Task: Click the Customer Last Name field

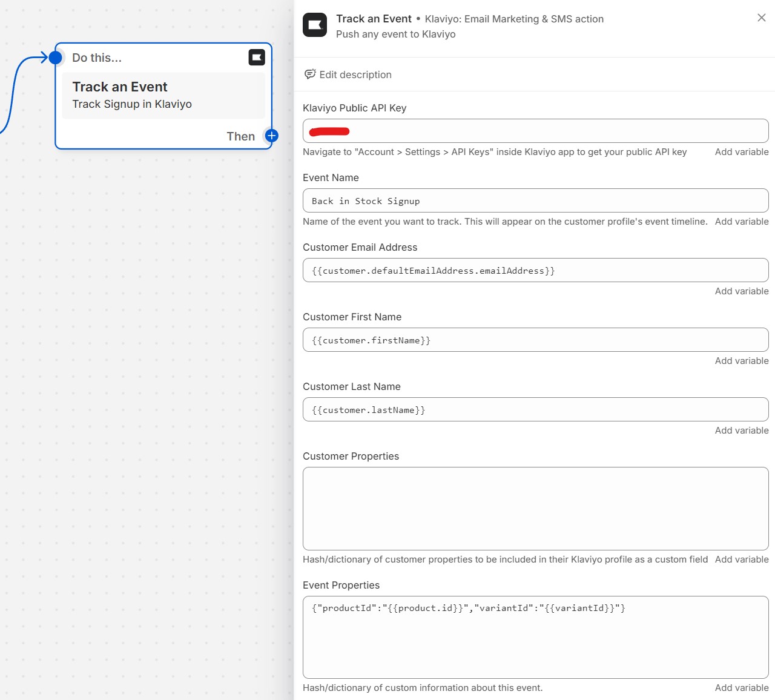Action: (x=536, y=409)
